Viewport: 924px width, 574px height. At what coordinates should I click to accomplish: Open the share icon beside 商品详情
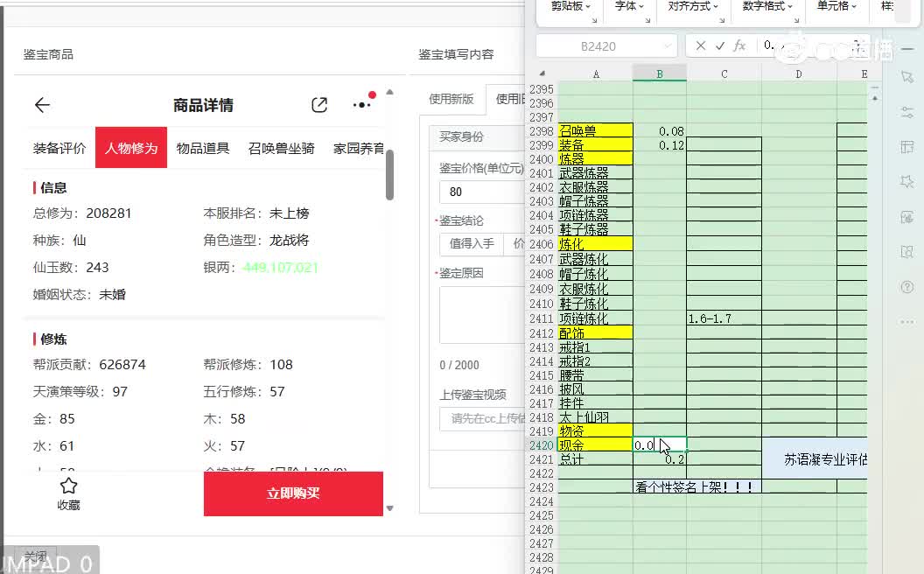[x=318, y=105]
